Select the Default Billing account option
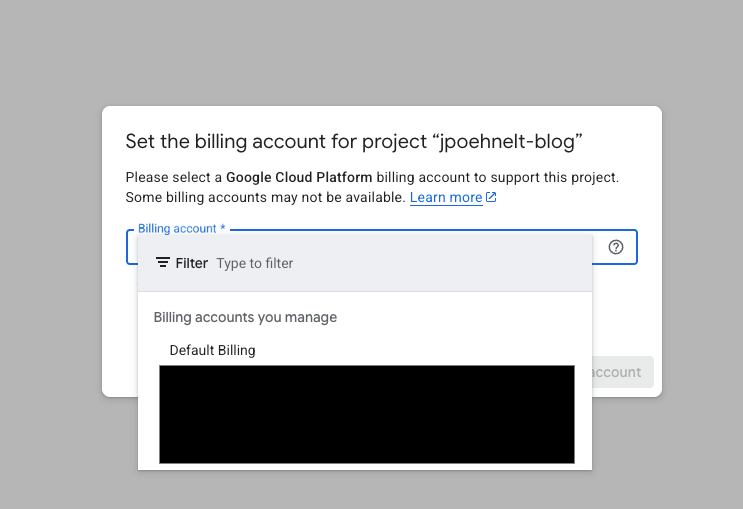The width and height of the screenshot is (743, 509). point(212,350)
